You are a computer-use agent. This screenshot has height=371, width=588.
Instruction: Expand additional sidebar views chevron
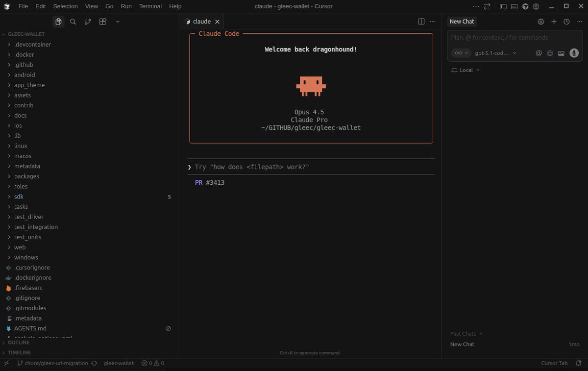(118, 22)
